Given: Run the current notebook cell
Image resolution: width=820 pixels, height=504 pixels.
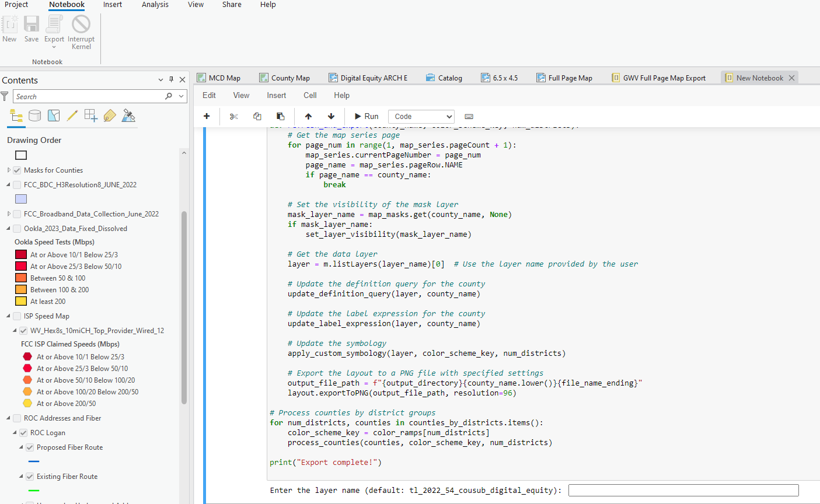Looking at the screenshot, I should click(366, 116).
